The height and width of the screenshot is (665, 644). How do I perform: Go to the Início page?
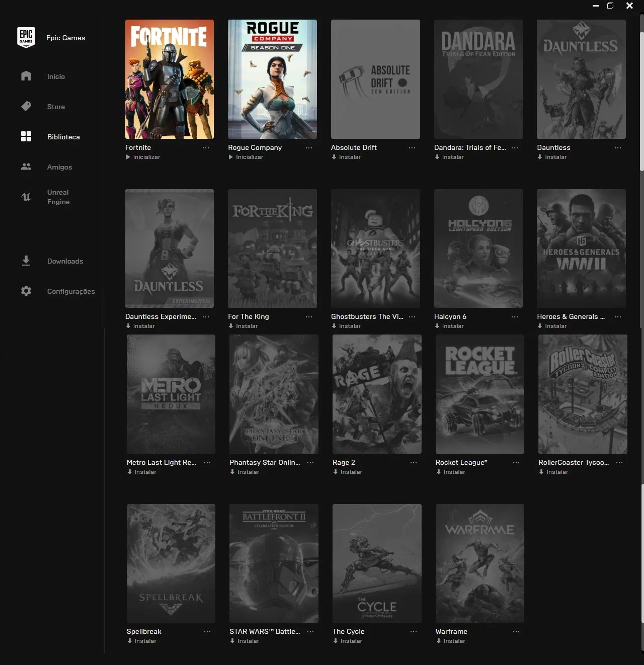coord(56,76)
